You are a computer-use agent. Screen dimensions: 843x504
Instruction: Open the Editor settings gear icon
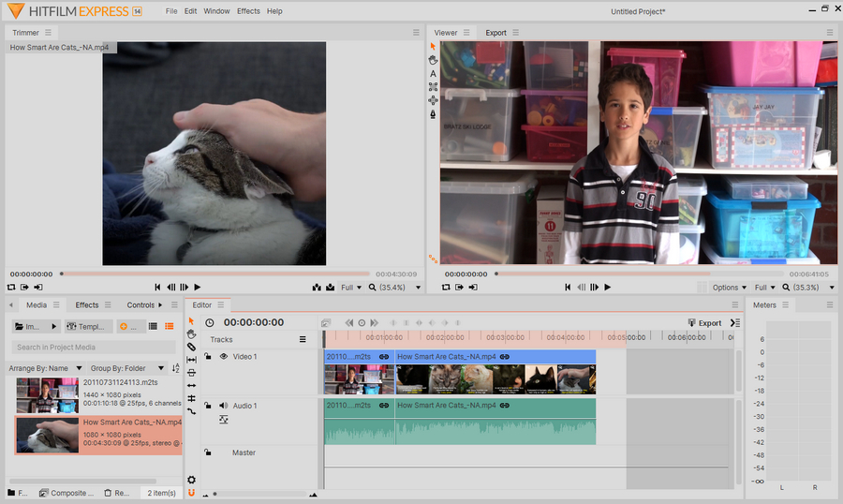(191, 480)
